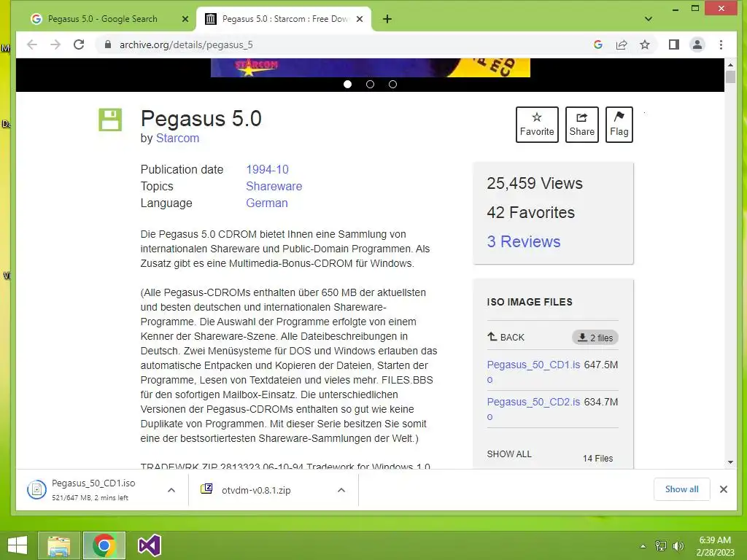Jump to the 3 Reviews section
747x560 pixels.
coord(524,241)
